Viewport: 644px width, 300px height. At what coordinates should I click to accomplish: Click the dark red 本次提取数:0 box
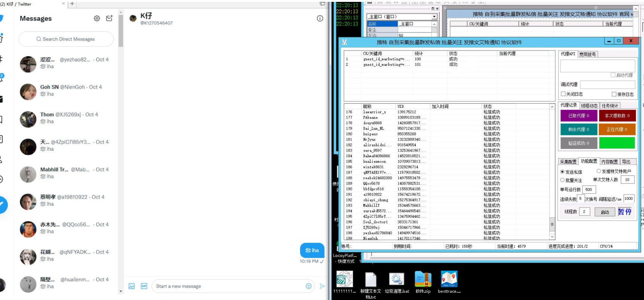(x=617, y=116)
